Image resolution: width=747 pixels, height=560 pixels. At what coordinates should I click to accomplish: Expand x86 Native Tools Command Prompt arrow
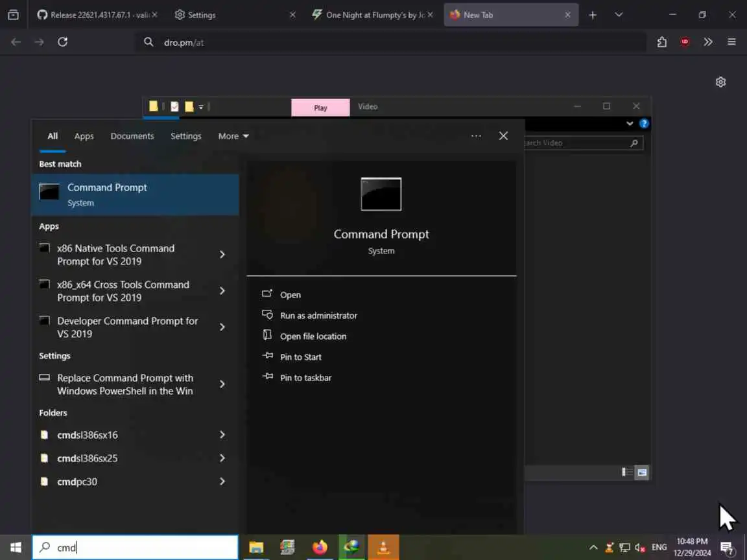click(x=222, y=254)
